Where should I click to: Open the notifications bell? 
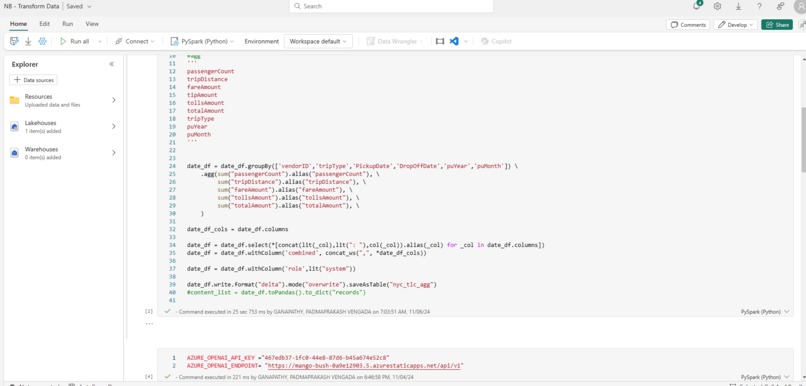point(697,6)
